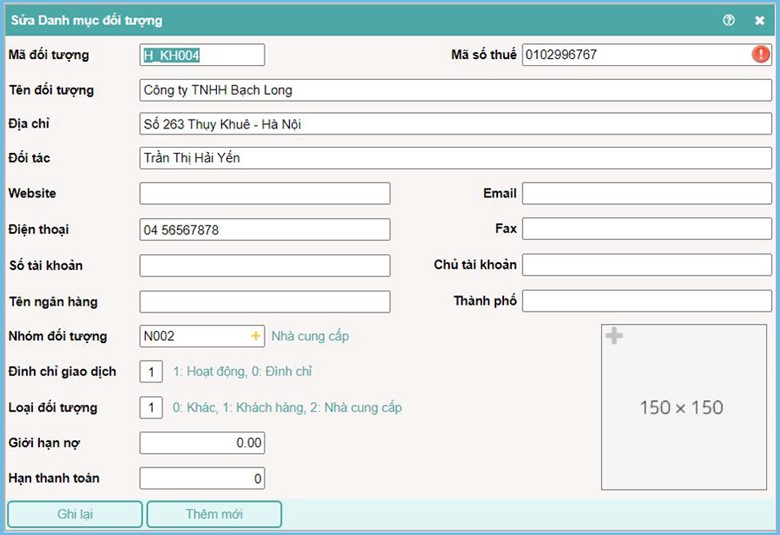Click the Đình chỉ giao dịch value box
Image resolution: width=780 pixels, height=535 pixels.
click(x=151, y=372)
